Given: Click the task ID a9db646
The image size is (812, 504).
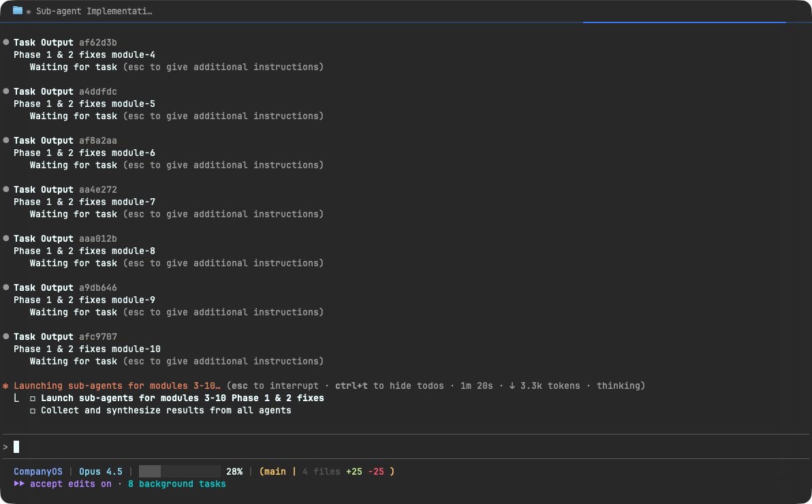Looking at the screenshot, I should coord(98,287).
